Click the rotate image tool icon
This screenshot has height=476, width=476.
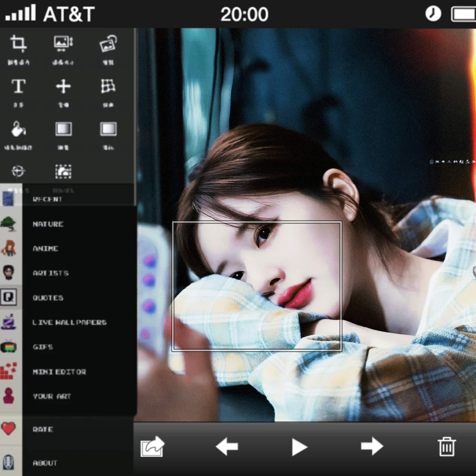point(108,43)
